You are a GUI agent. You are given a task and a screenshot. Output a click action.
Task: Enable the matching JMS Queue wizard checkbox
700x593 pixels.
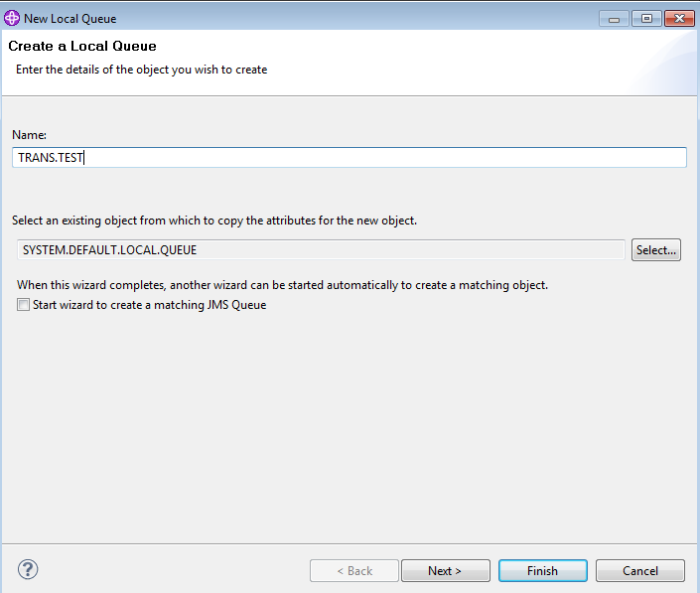coord(23,306)
